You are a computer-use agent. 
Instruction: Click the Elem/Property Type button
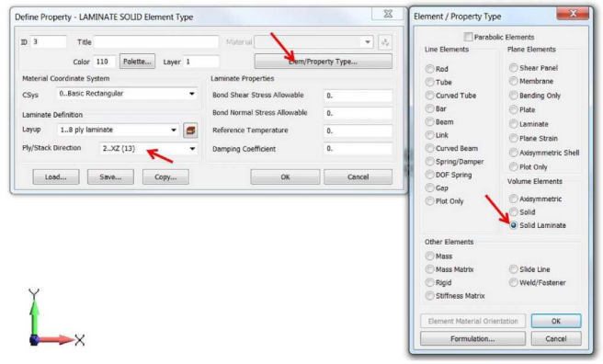tap(324, 62)
